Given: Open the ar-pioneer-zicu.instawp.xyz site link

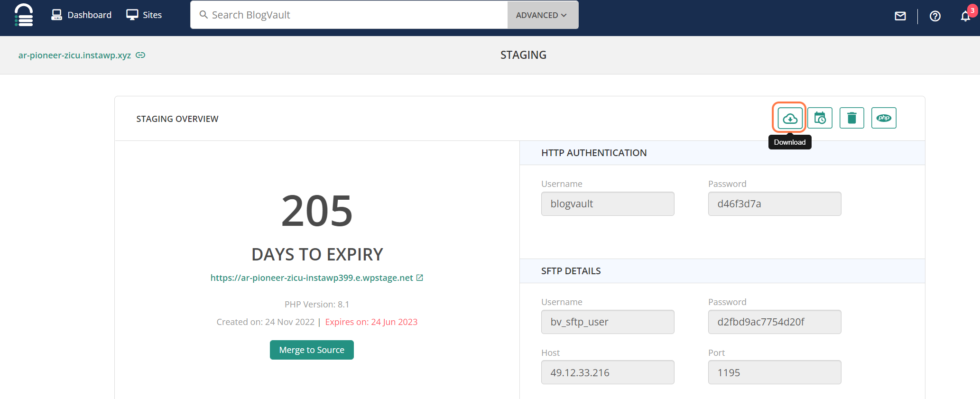Looking at the screenshot, I should [74, 55].
